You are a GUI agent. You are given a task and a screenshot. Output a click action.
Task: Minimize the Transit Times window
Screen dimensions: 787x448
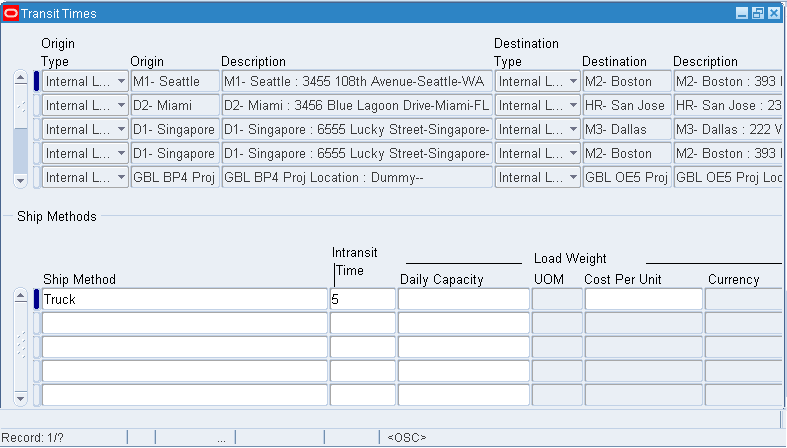point(742,14)
